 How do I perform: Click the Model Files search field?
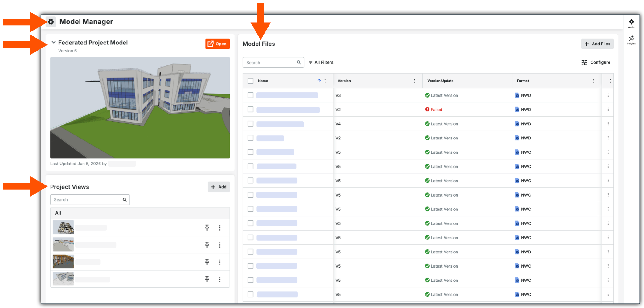pyautogui.click(x=273, y=62)
